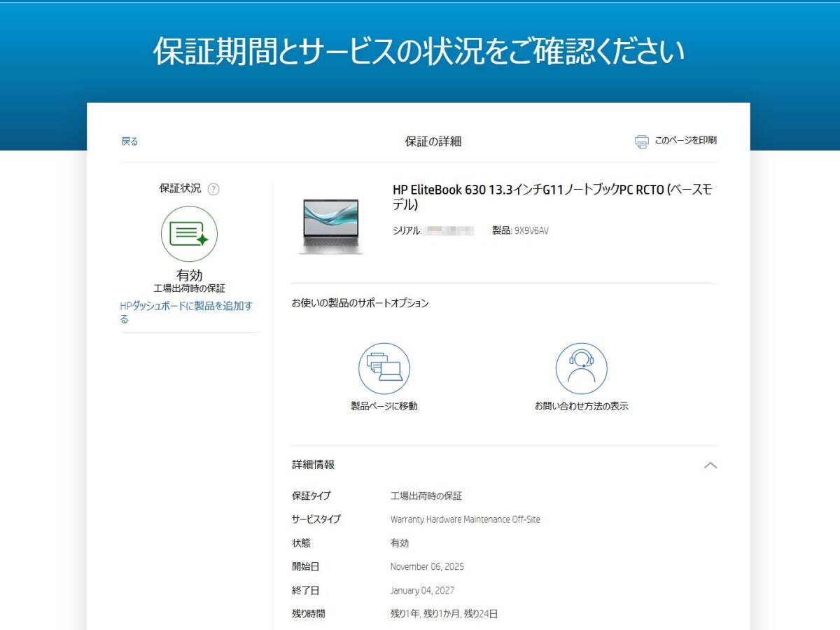Screen dimensions: 840x630
Task: Click the 開始日 label
Action: (305, 567)
